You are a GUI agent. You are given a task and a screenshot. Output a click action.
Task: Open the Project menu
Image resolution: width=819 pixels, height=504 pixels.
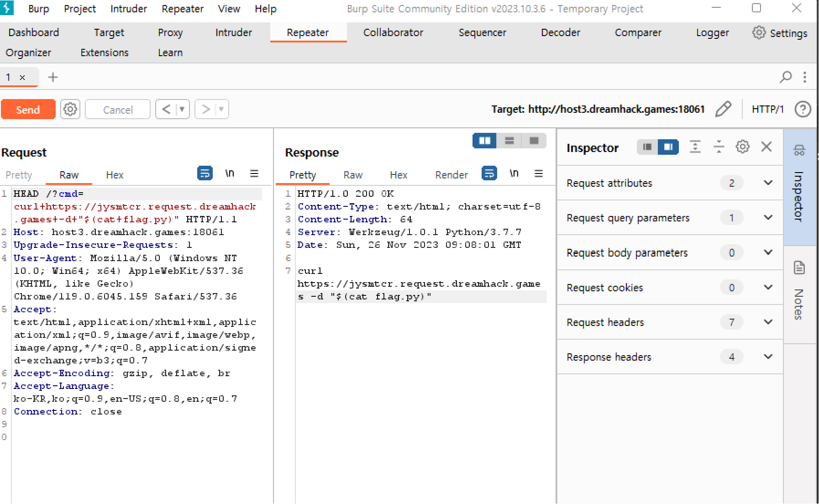[80, 9]
